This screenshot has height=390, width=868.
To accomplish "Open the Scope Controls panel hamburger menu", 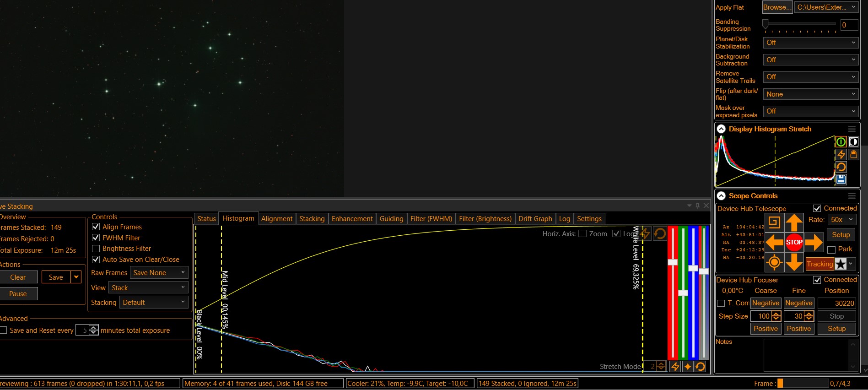I will tap(852, 196).
